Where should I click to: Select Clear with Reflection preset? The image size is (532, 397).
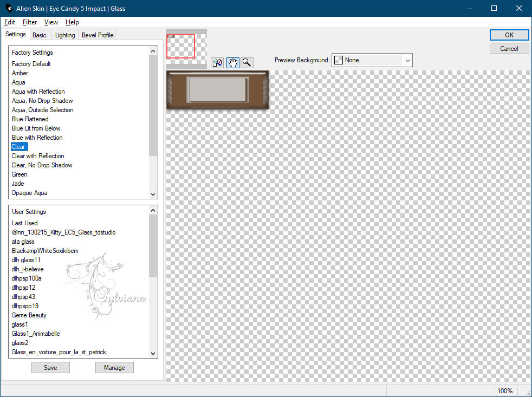pos(38,156)
